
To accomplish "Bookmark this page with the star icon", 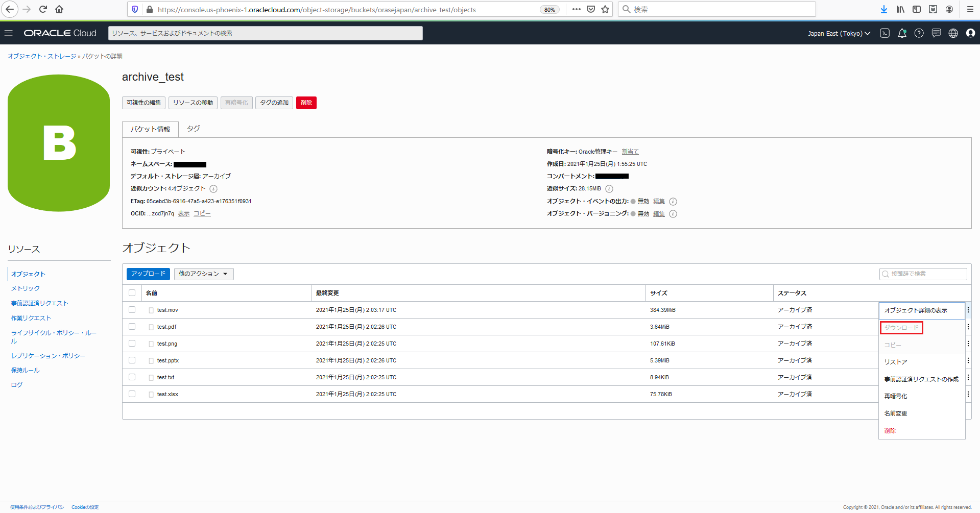I will [x=605, y=9].
